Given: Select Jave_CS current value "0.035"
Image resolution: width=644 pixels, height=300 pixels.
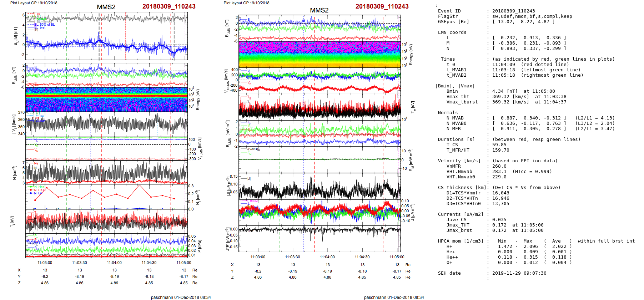Looking at the screenshot, I should click(x=499, y=220).
